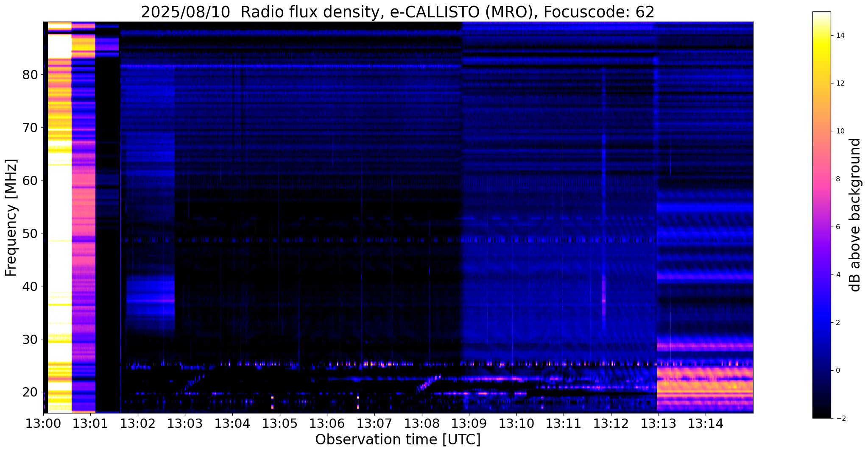Viewport: 868px width, 452px height.
Task: Click the 13:06 time tick label
Action: pyautogui.click(x=327, y=424)
